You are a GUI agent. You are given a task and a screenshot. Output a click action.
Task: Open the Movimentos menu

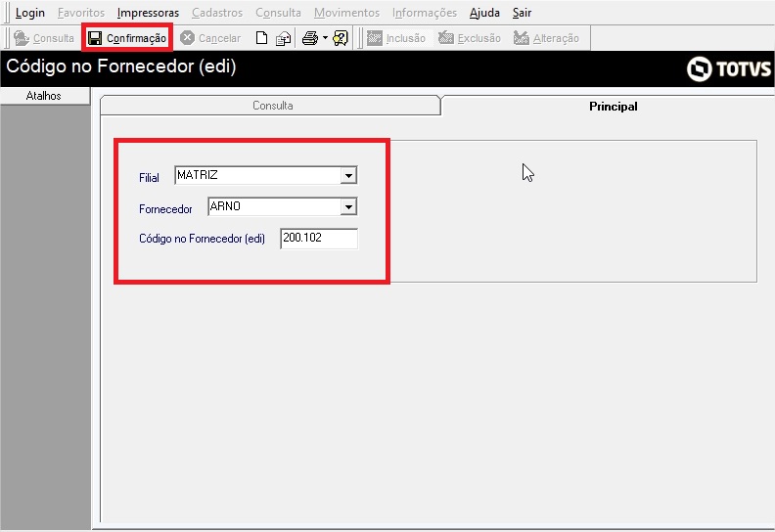pos(347,13)
